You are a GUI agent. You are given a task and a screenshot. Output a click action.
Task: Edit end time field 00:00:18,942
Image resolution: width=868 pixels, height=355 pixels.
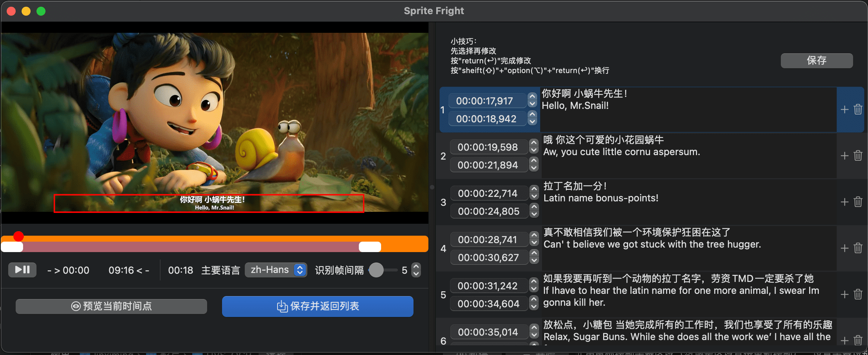point(488,119)
